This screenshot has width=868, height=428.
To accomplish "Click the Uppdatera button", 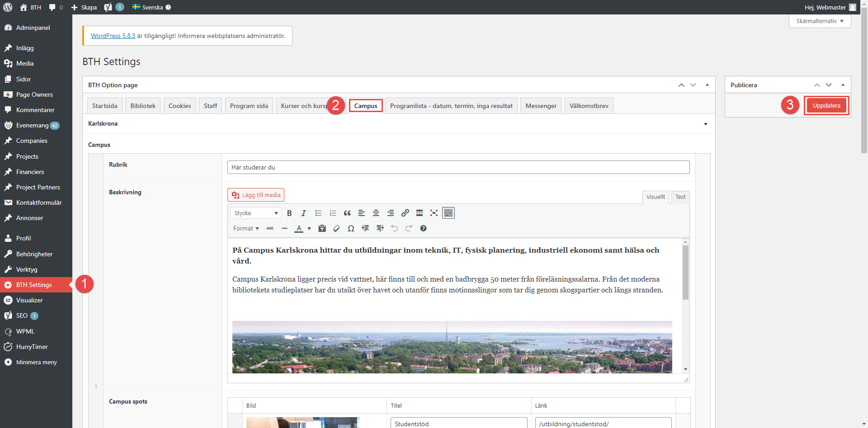I will pyautogui.click(x=826, y=105).
